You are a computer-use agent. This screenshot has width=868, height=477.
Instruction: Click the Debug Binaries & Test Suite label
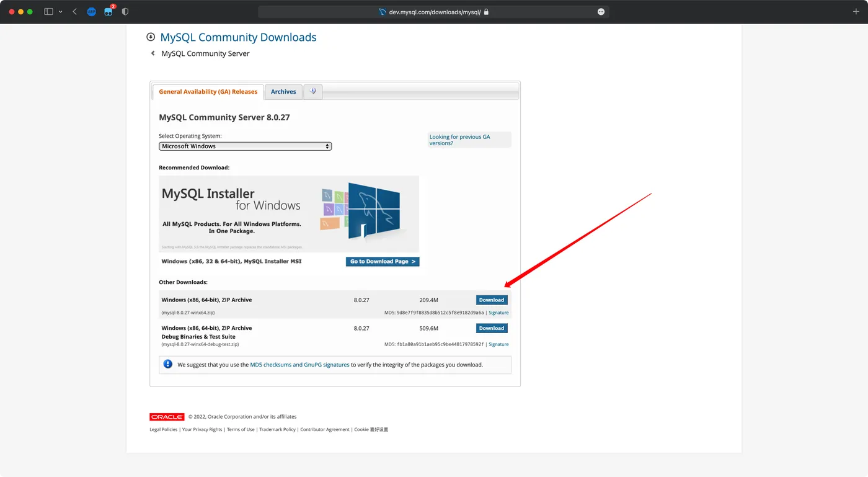point(198,337)
